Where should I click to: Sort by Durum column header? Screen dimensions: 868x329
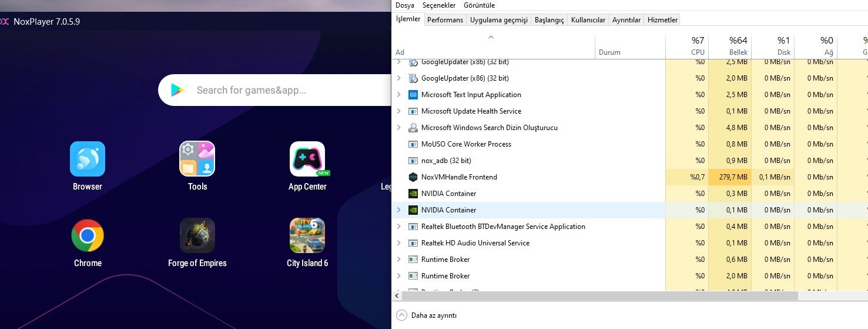click(x=630, y=46)
